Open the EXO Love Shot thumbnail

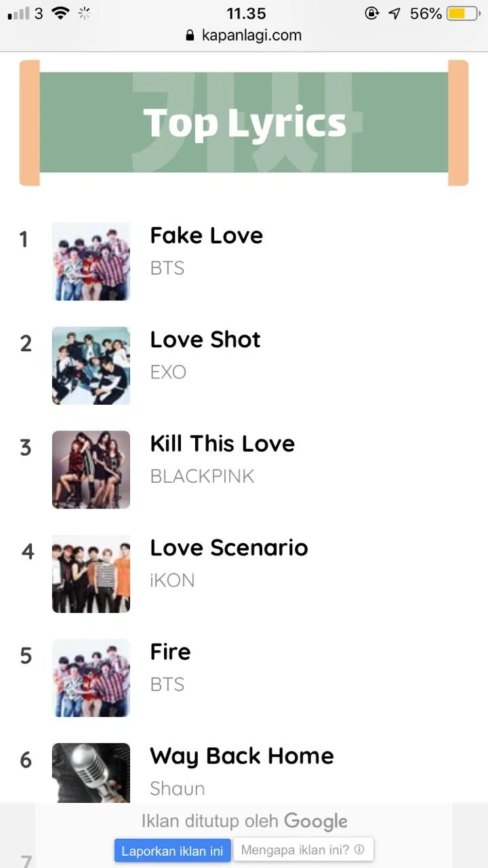[91, 366]
